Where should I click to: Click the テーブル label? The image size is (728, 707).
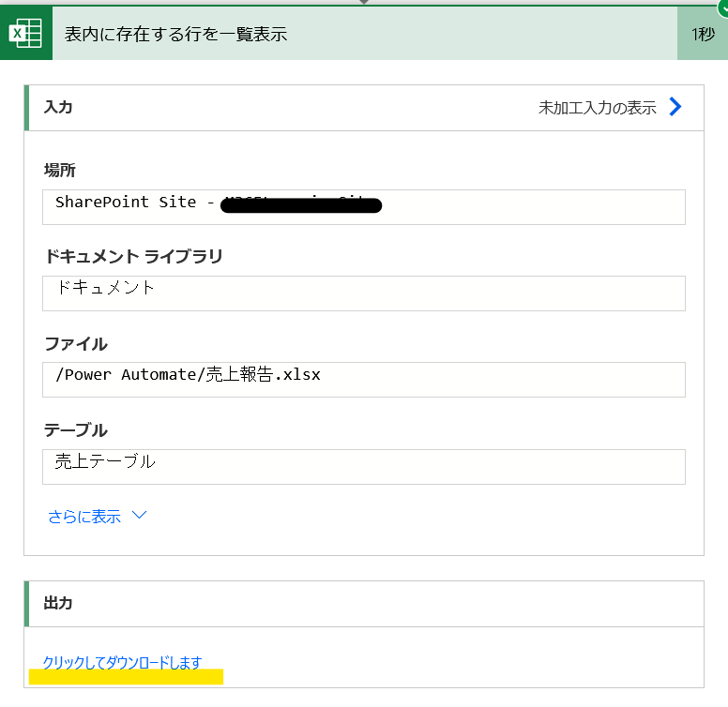(76, 430)
